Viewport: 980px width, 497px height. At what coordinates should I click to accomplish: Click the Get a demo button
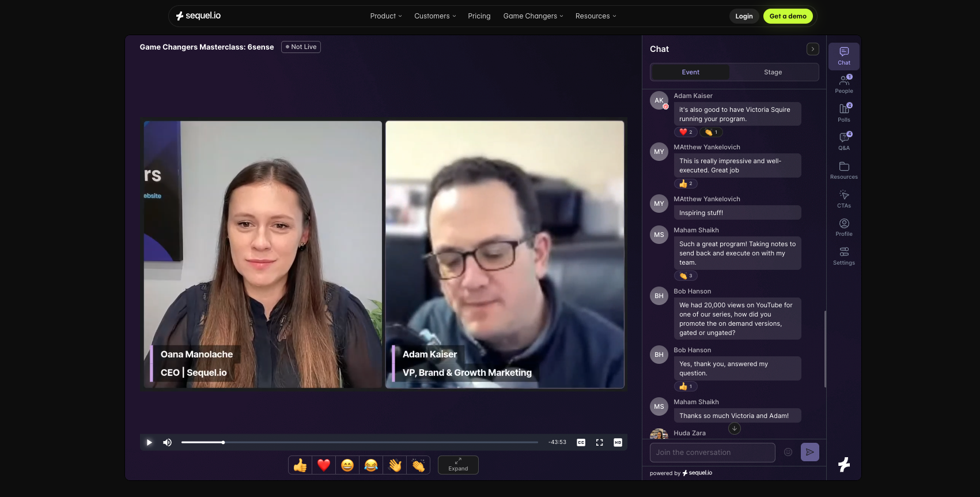click(788, 16)
